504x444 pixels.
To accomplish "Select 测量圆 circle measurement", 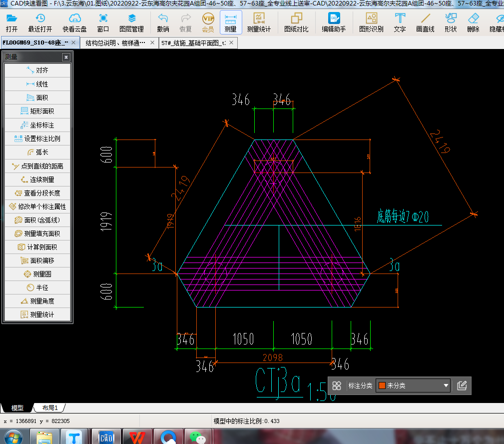I will [x=37, y=274].
